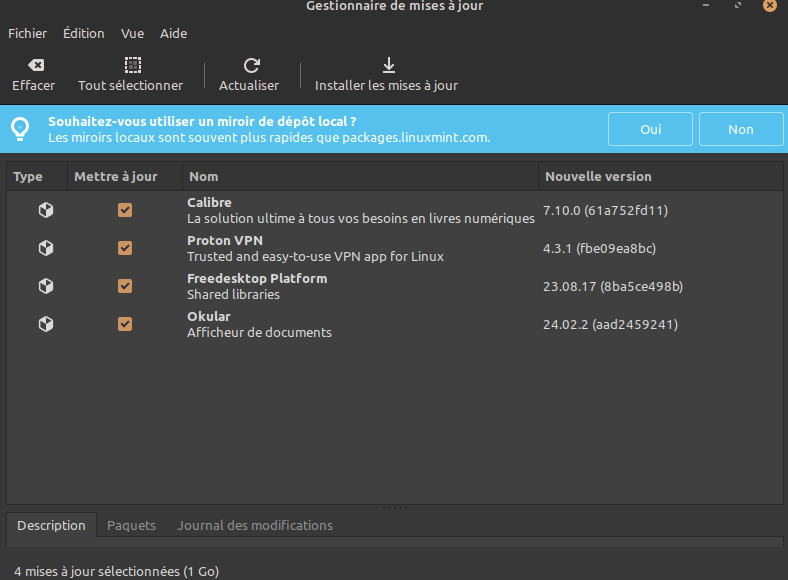Viewport: 788px width, 580px height.
Task: Open the Vue menu
Action: click(132, 33)
